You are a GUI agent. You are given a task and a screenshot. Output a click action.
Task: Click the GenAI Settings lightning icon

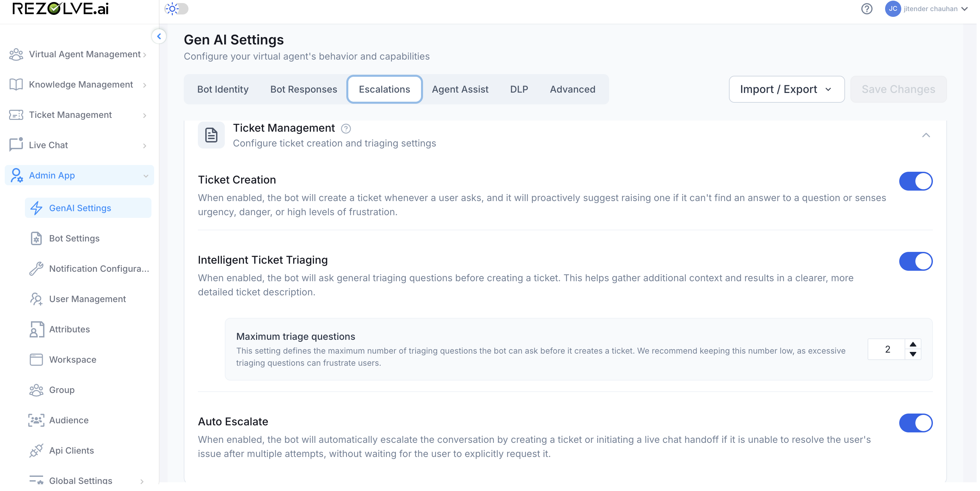pos(37,208)
